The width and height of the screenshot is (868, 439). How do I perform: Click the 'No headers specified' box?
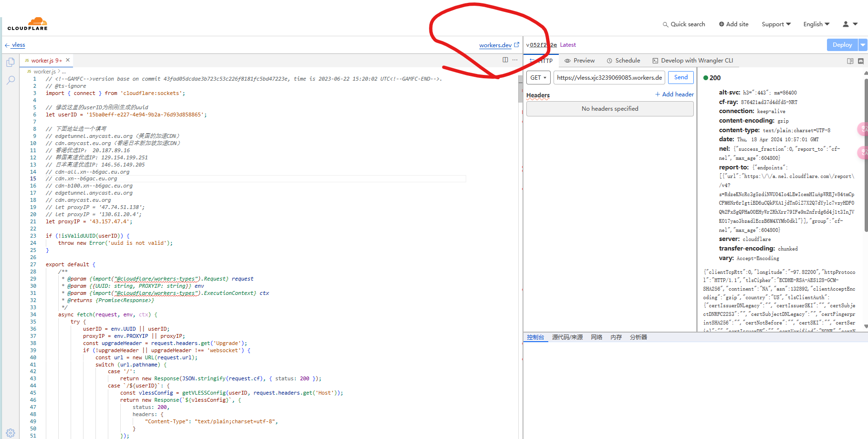[x=610, y=109]
